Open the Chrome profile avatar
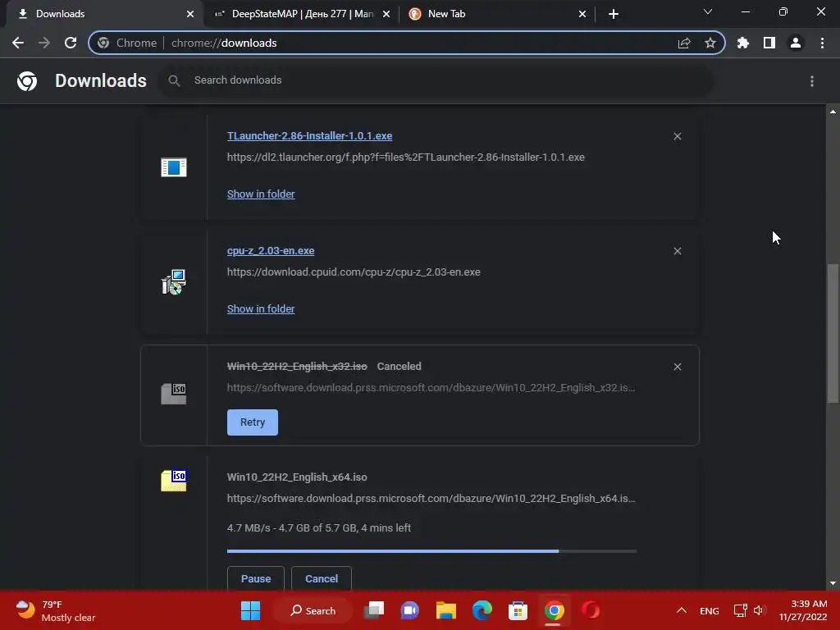Image resolution: width=840 pixels, height=630 pixels. tap(796, 43)
